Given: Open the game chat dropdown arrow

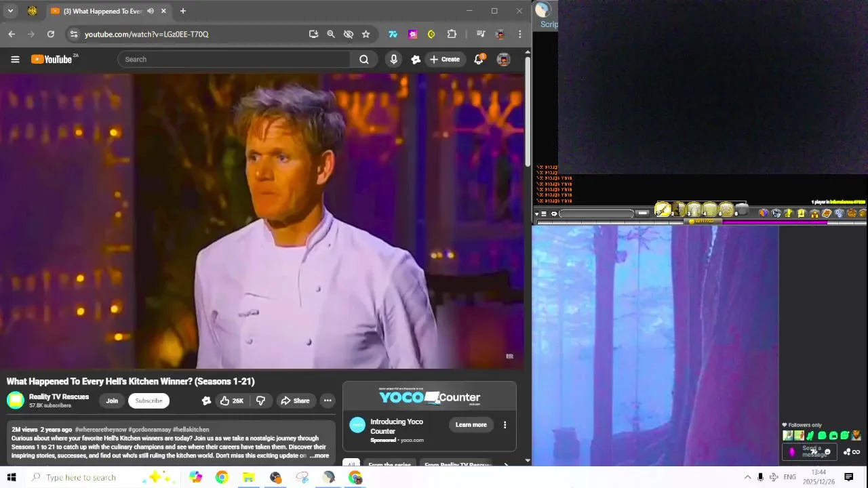Looking at the screenshot, I should click(x=536, y=213).
